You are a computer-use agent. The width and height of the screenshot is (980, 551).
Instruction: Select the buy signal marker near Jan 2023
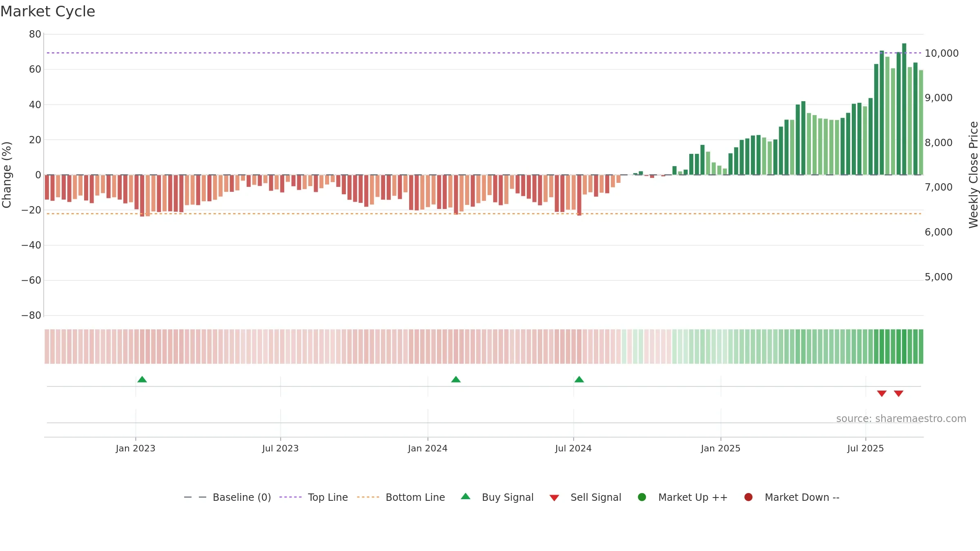(x=142, y=380)
